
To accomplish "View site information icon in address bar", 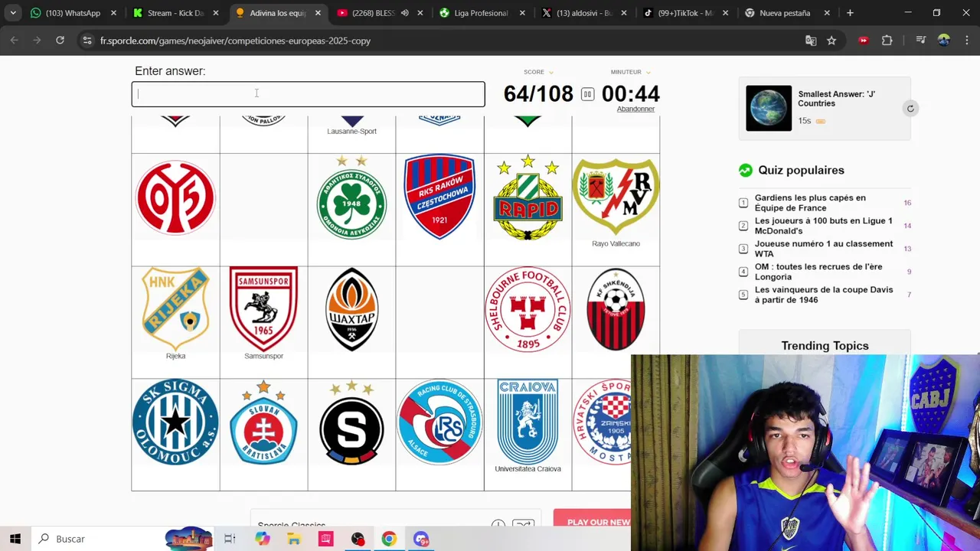I will coord(87,41).
